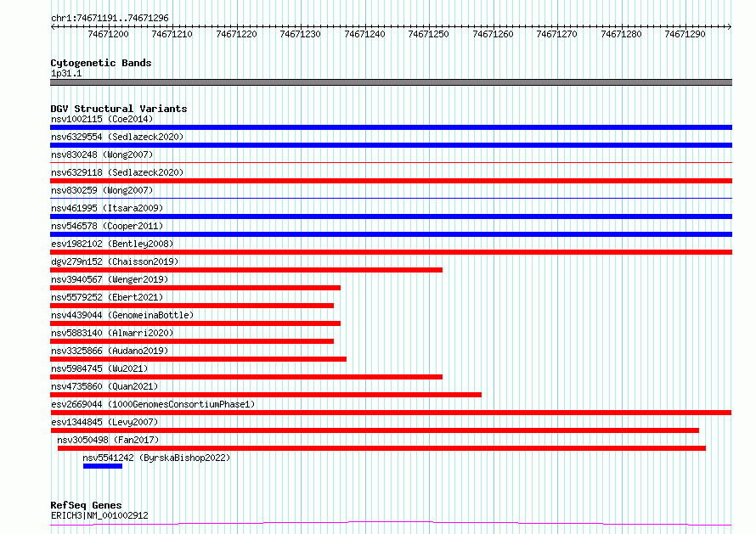The height and width of the screenshot is (534, 756).
Task: Click nsv5984745 (Wu2021) variant label
Action: coord(99,368)
